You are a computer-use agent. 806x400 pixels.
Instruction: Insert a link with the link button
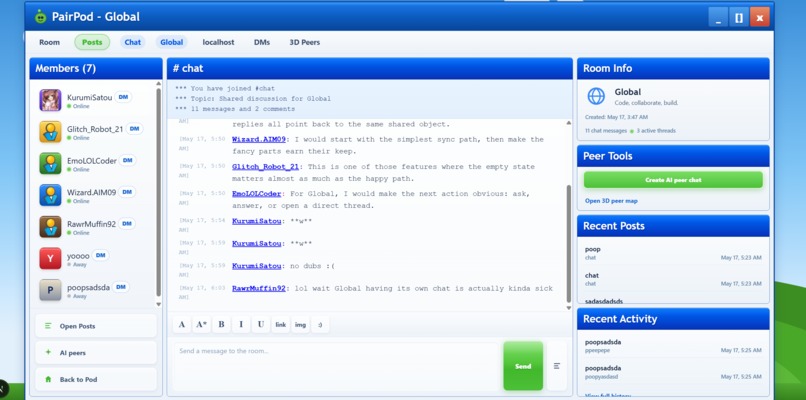click(x=281, y=324)
